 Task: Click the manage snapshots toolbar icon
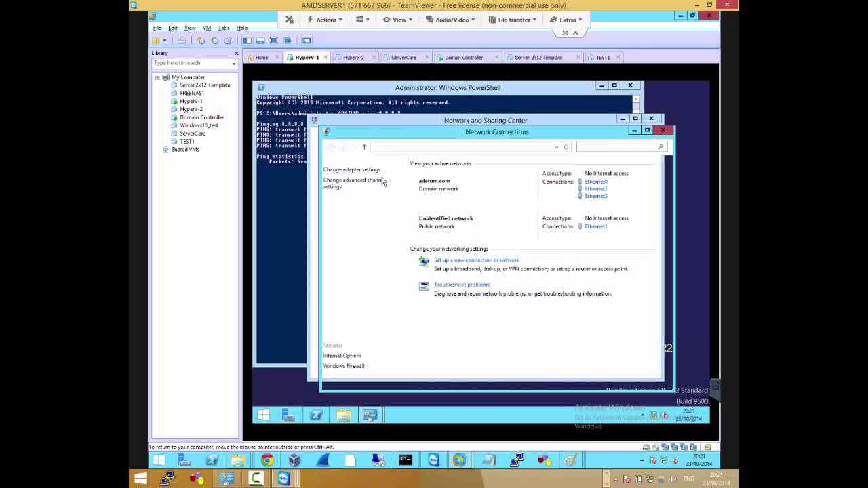click(227, 41)
